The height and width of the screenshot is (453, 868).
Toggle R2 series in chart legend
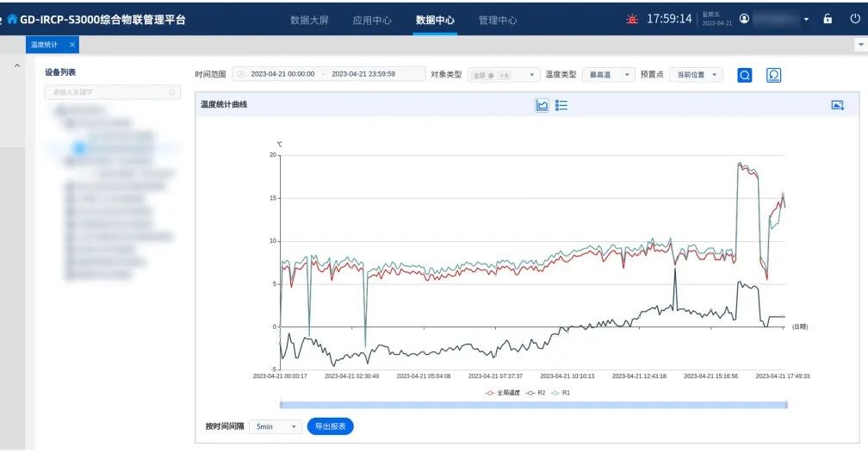536,393
